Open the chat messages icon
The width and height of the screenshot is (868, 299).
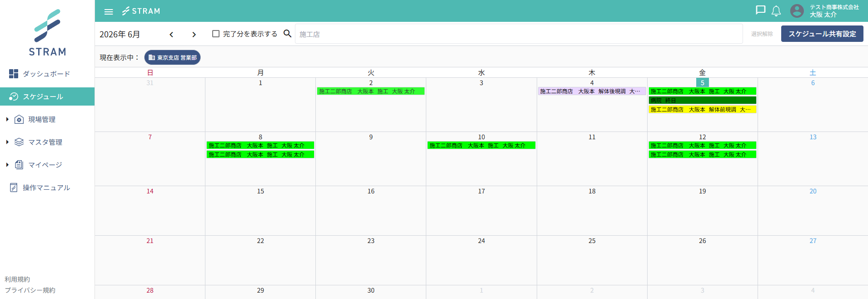(x=760, y=10)
